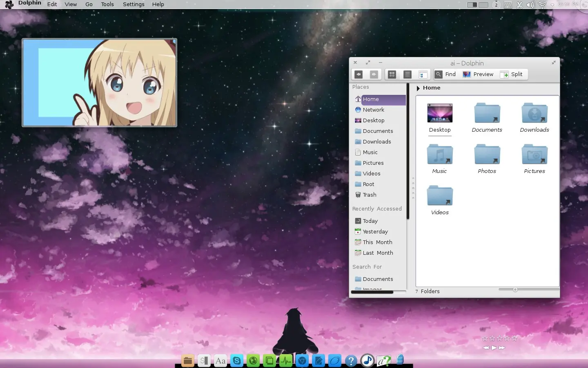Click the Find button in Dolphin
The width and height of the screenshot is (588, 368).
click(445, 74)
